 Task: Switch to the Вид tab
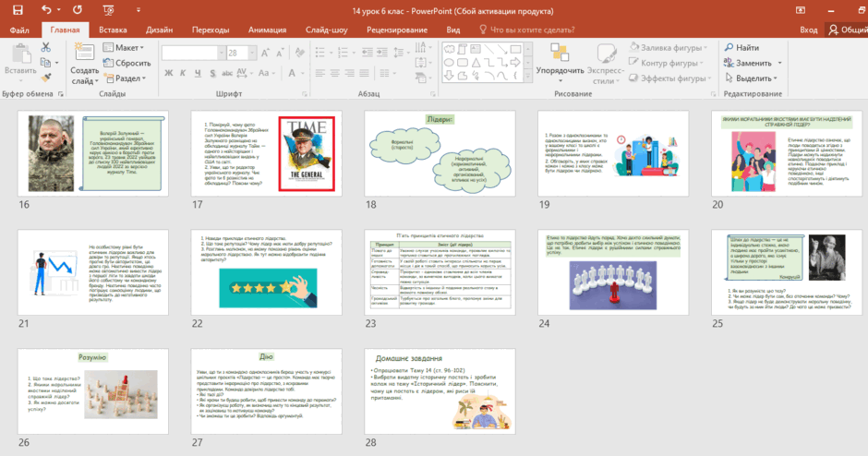tap(453, 30)
